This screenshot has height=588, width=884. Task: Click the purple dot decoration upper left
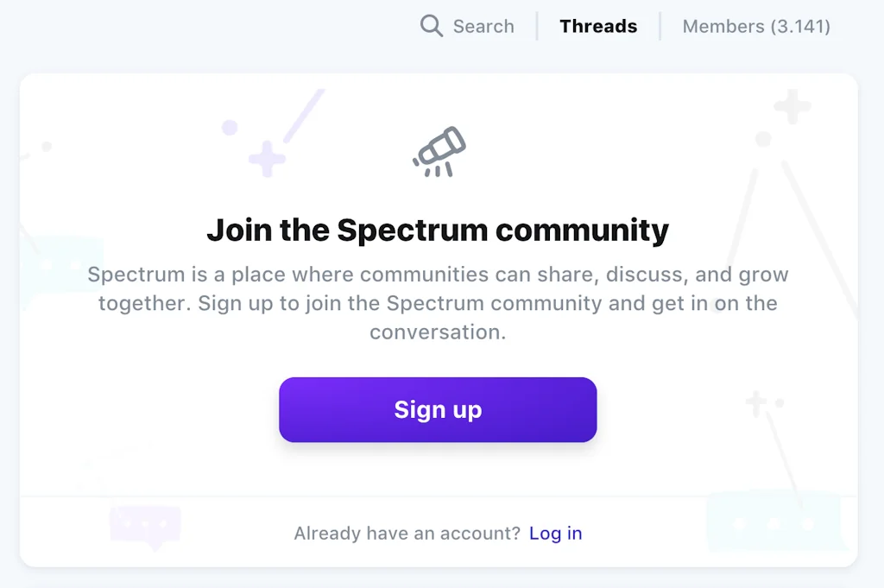click(x=229, y=128)
